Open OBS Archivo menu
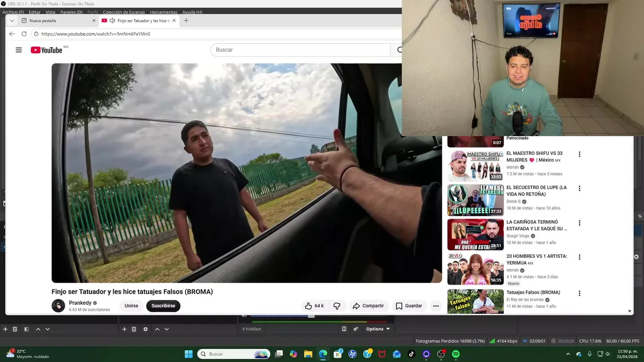Image resolution: width=644 pixels, height=362 pixels. click(x=13, y=12)
